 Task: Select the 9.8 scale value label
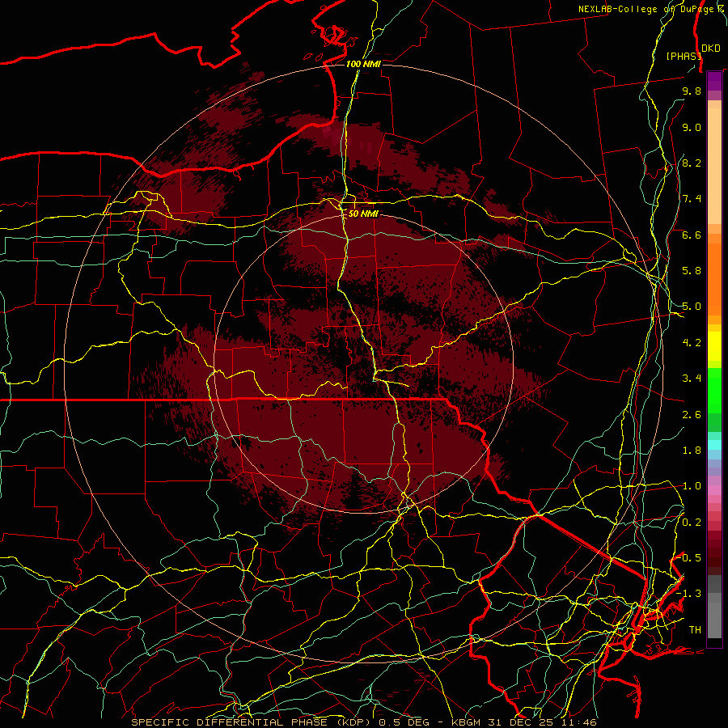point(692,91)
